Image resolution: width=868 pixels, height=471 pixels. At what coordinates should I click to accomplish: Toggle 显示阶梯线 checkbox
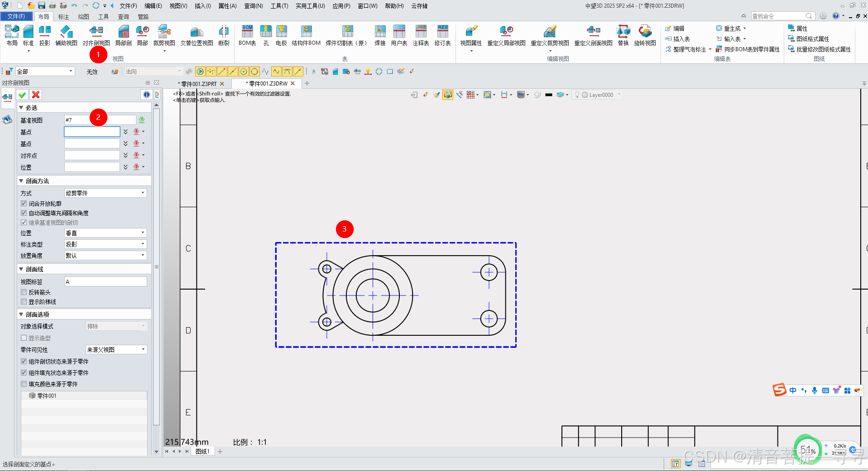point(24,302)
